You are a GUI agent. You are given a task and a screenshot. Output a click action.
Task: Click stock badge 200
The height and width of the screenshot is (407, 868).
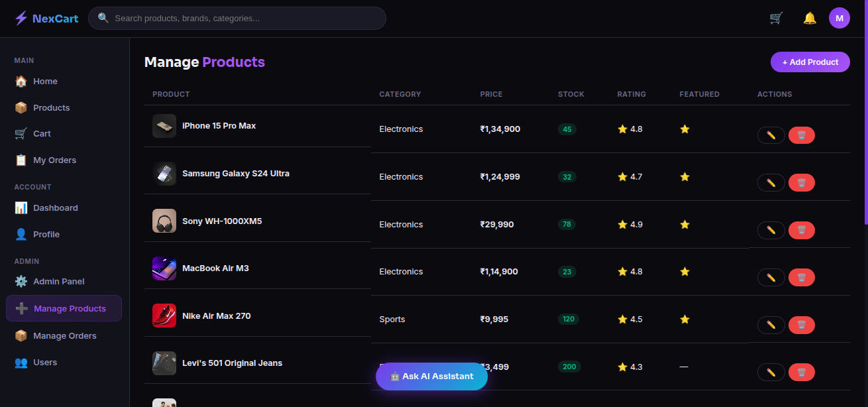pyautogui.click(x=569, y=367)
